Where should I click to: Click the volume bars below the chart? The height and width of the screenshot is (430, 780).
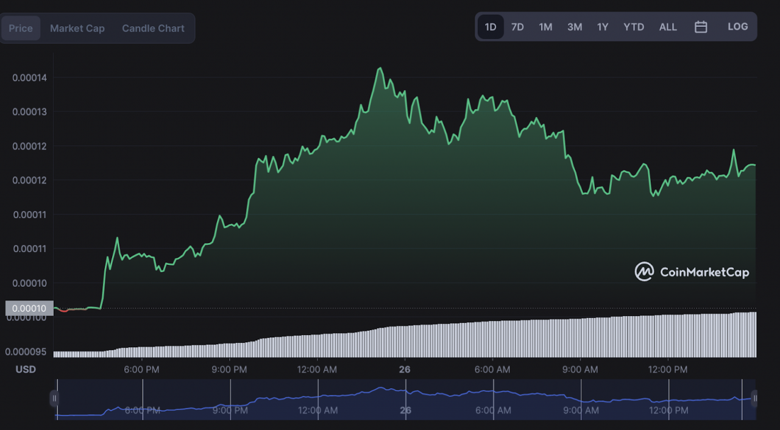[400, 340]
